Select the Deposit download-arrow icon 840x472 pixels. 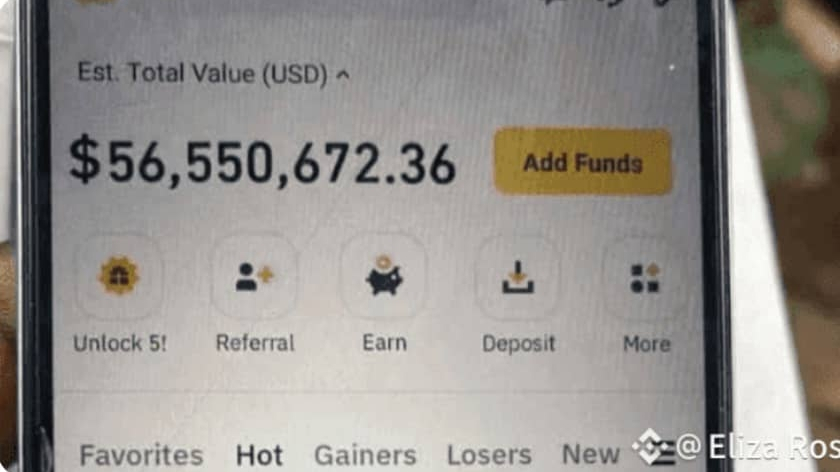[x=518, y=277]
